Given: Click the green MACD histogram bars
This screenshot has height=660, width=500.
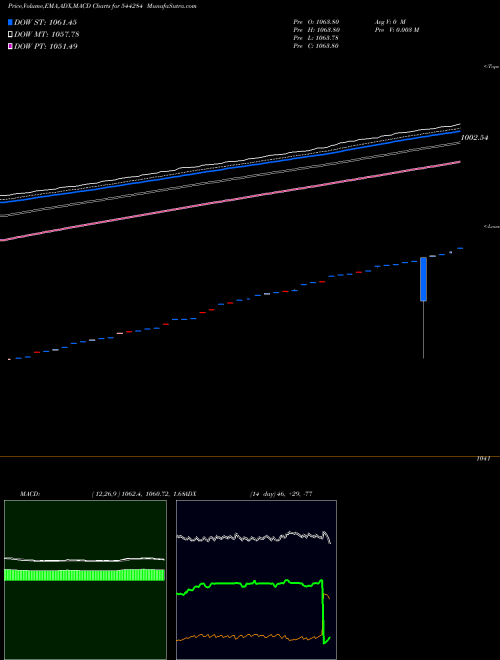Looking at the screenshot, I should pyautogui.click(x=84, y=575).
